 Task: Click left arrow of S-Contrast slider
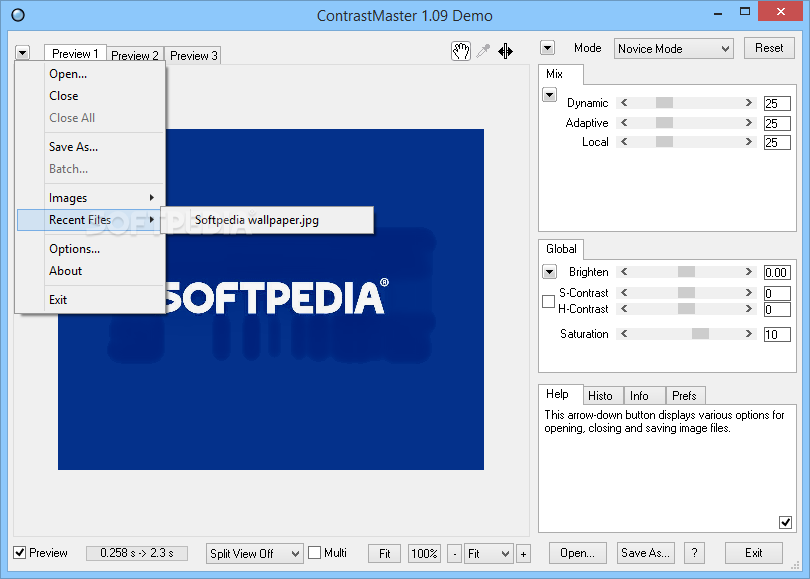pos(624,293)
